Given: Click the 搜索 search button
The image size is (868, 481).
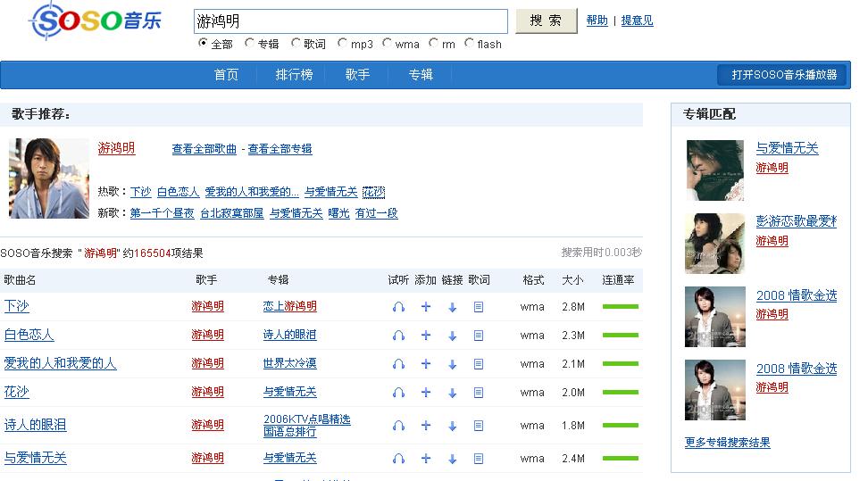Looking at the screenshot, I should 547,21.
